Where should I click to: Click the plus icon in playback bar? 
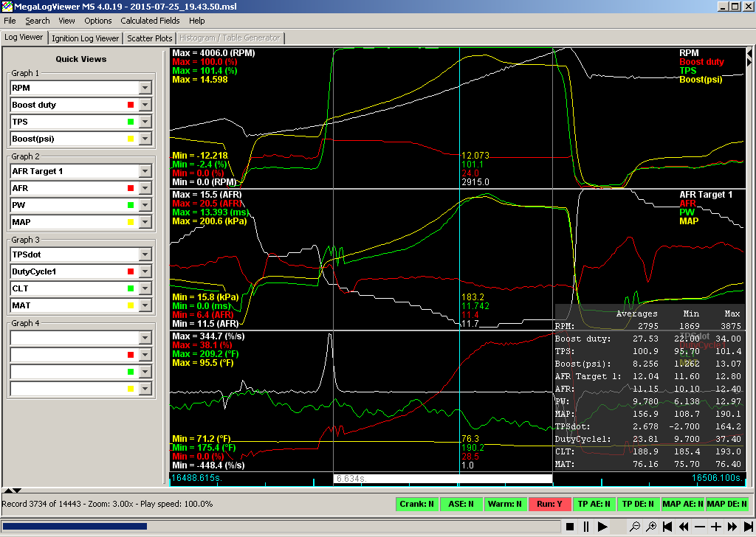point(715,527)
